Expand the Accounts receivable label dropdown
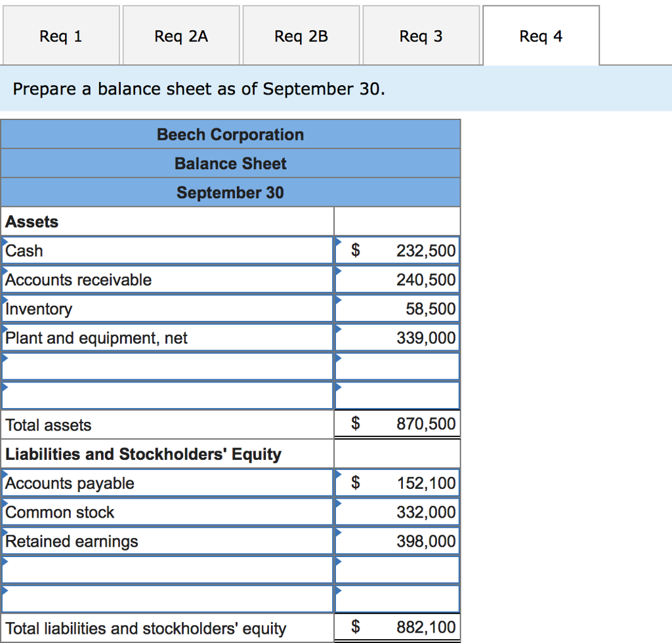Image resolution: width=672 pixels, height=643 pixels. (167, 280)
